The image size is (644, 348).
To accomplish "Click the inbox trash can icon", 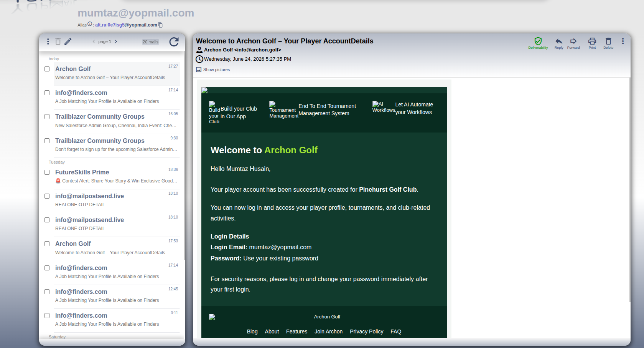I will tap(58, 41).
